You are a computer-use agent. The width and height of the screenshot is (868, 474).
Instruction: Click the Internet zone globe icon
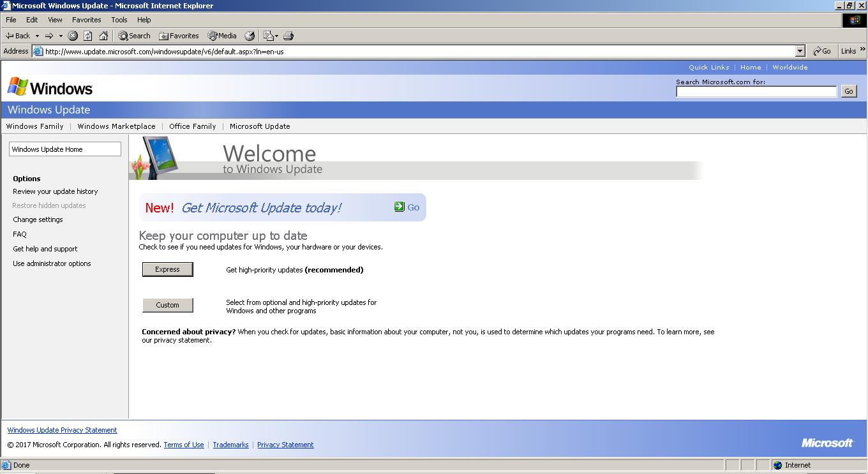777,465
